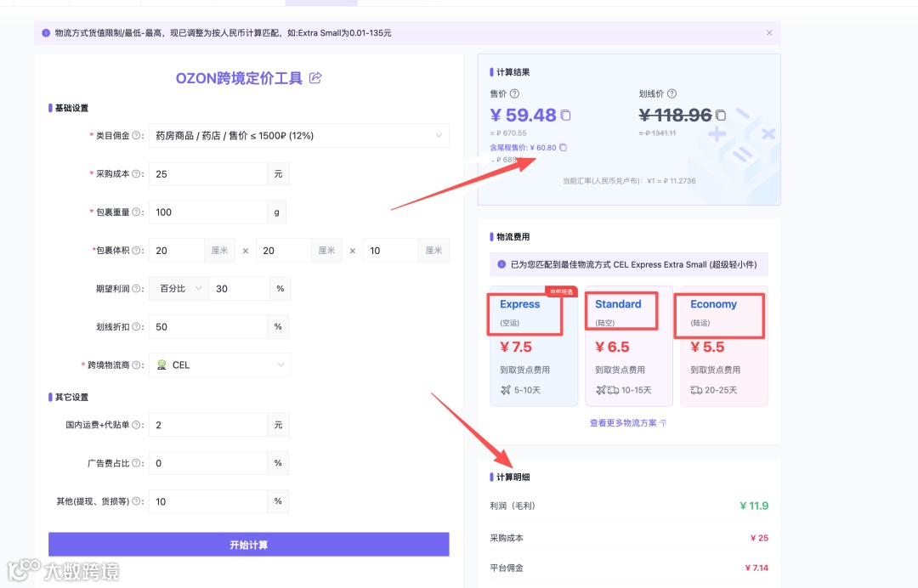This screenshot has height=588, width=918.
Task: Click the exchange rate text 当前汇率
Action: pyautogui.click(x=629, y=181)
